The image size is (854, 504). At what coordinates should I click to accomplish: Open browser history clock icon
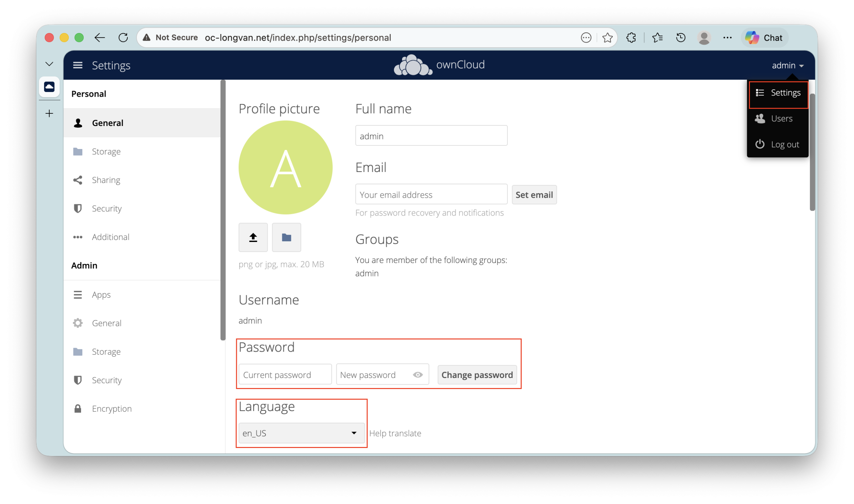pyautogui.click(x=680, y=38)
